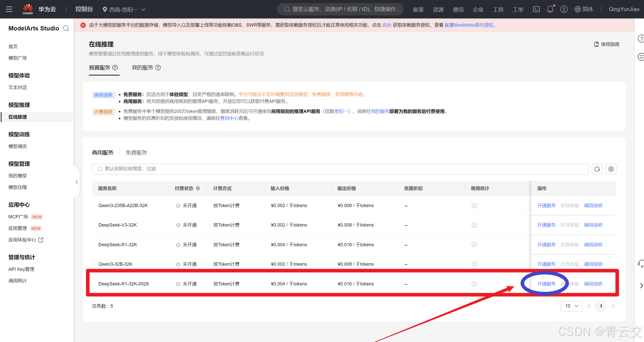
Task: Expand the region selector 西南-贵阳一
Action: point(124,9)
